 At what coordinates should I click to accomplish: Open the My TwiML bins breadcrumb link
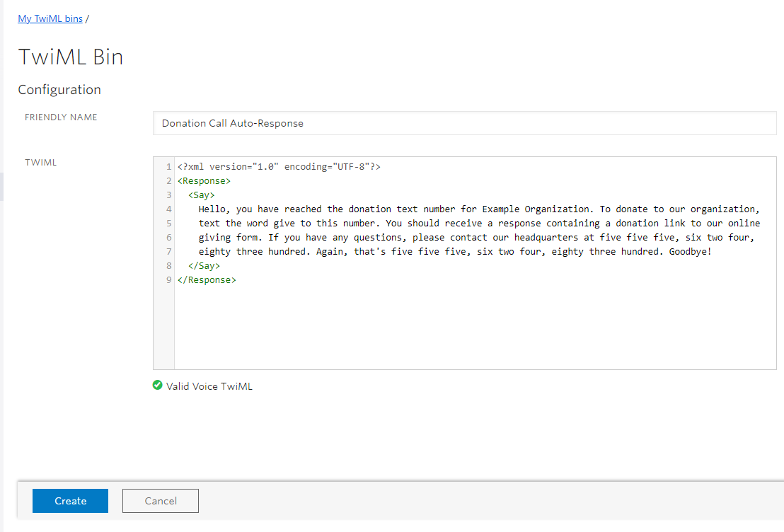[x=50, y=18]
